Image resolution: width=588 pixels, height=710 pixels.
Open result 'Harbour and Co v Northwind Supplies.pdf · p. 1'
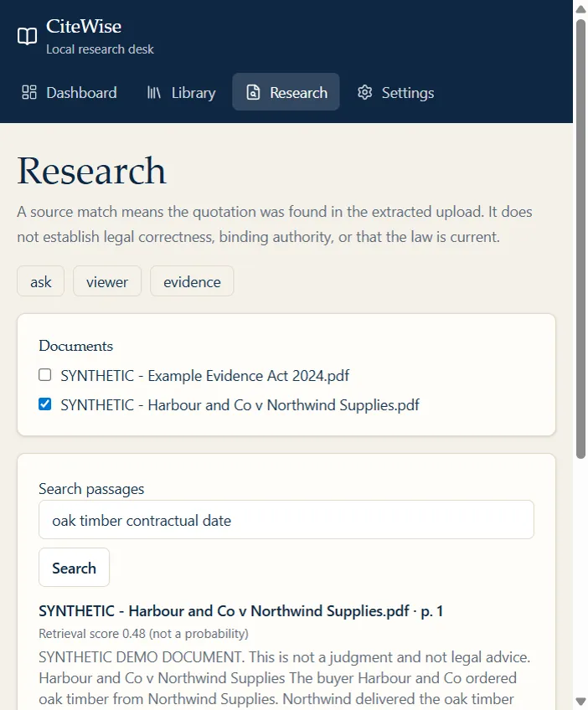tap(241, 611)
